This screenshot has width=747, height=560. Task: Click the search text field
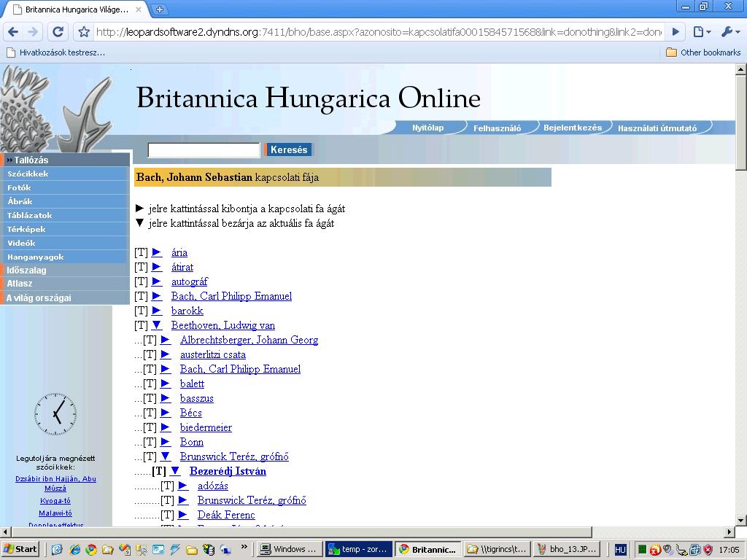pos(204,150)
